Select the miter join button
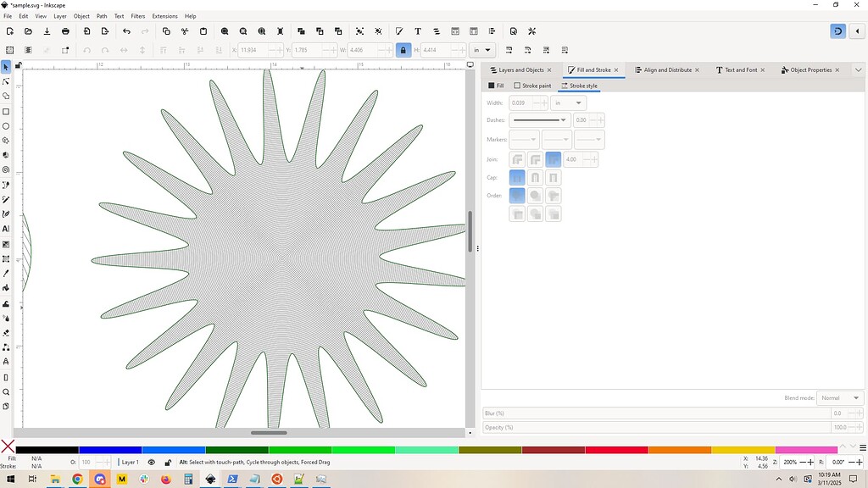Image resolution: width=868 pixels, height=488 pixels. pyautogui.click(x=553, y=159)
